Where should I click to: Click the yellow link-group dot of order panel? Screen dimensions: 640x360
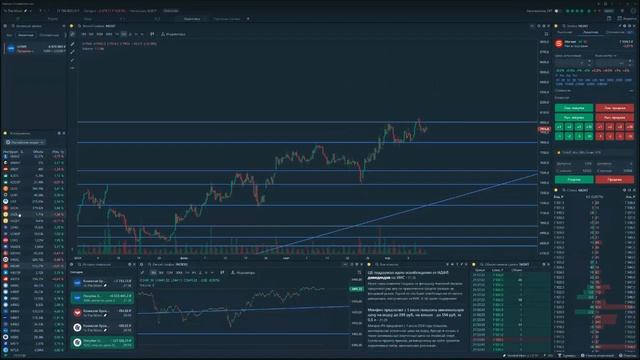point(556,26)
